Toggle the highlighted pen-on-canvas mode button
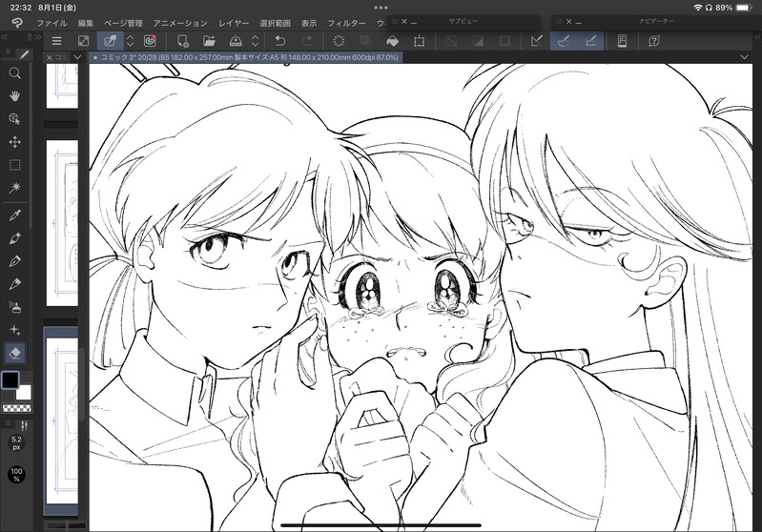Image resolution: width=762 pixels, height=532 pixels. point(111,41)
